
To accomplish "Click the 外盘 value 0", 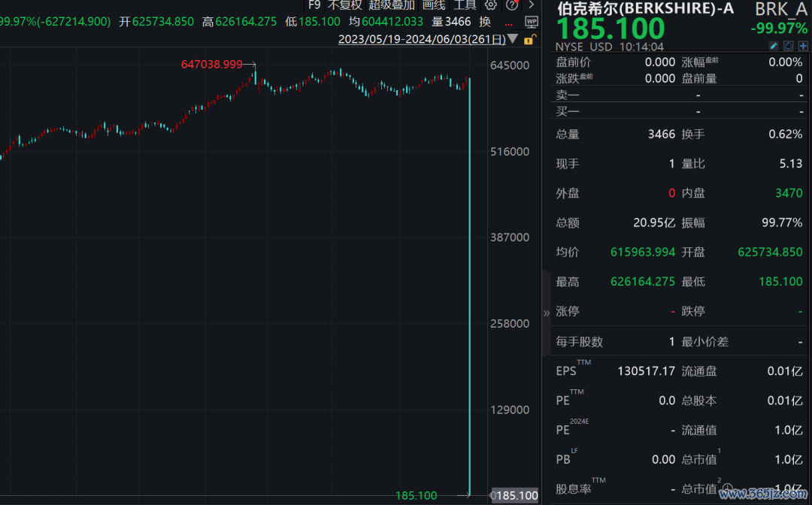I will pyautogui.click(x=671, y=194).
